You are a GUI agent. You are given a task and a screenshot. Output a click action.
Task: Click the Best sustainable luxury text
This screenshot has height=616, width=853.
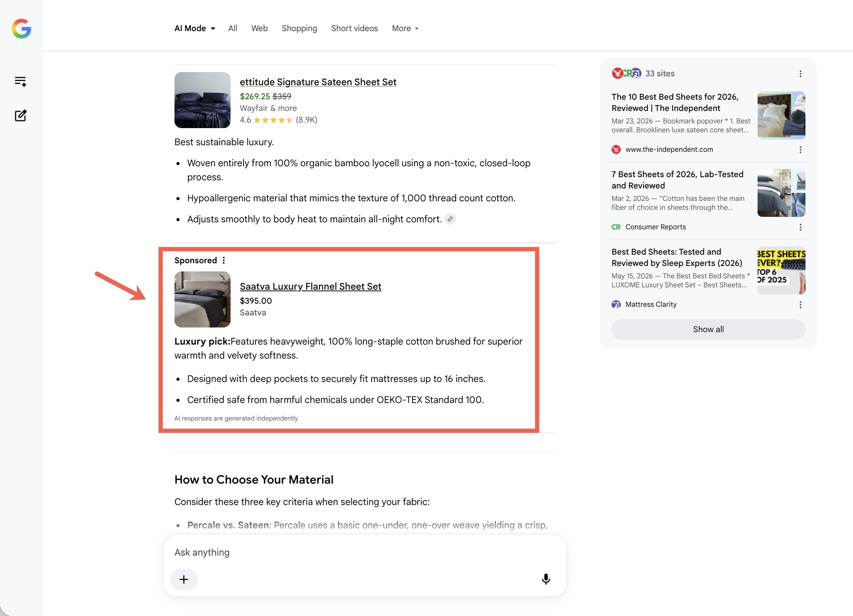[224, 142]
